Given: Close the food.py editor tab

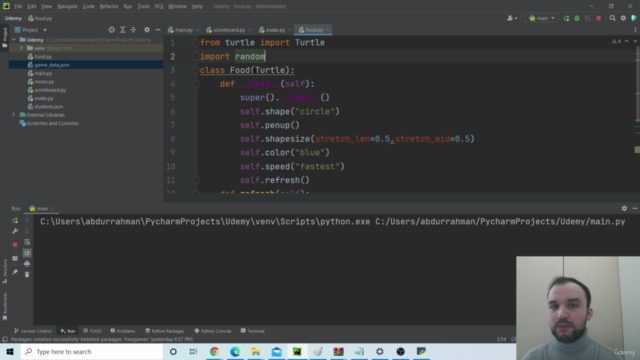Looking at the screenshot, I should pyautogui.click(x=328, y=30).
